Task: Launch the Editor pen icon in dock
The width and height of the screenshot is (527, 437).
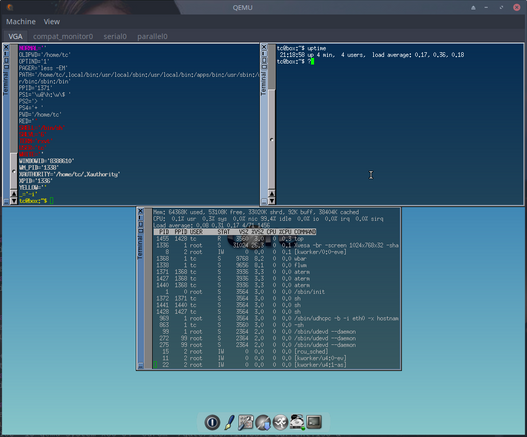Action: click(230, 422)
